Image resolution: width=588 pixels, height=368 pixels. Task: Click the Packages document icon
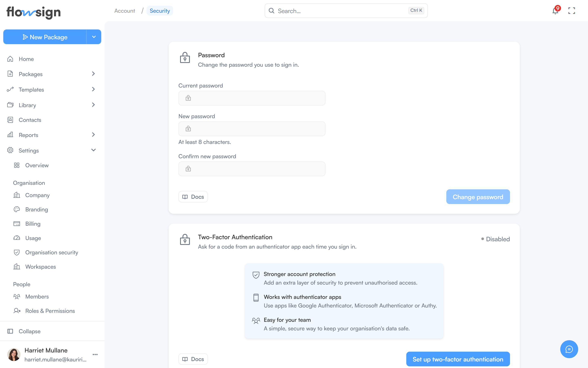coord(10,74)
